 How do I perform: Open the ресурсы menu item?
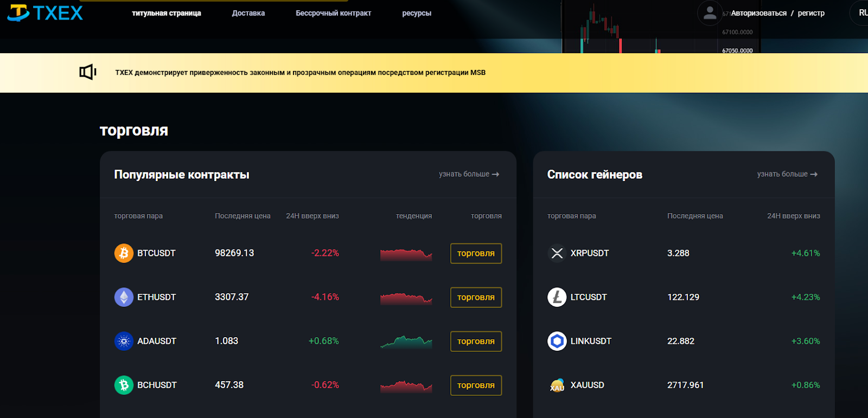click(x=417, y=13)
